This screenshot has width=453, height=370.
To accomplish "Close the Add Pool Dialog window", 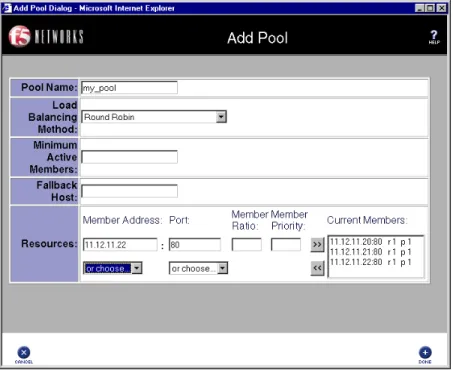I will (x=442, y=8).
